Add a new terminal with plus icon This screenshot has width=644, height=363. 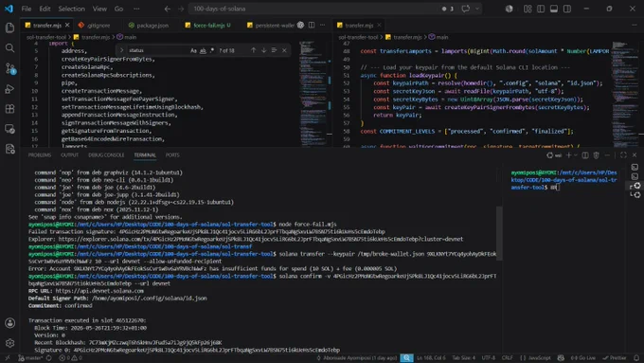coord(568,155)
